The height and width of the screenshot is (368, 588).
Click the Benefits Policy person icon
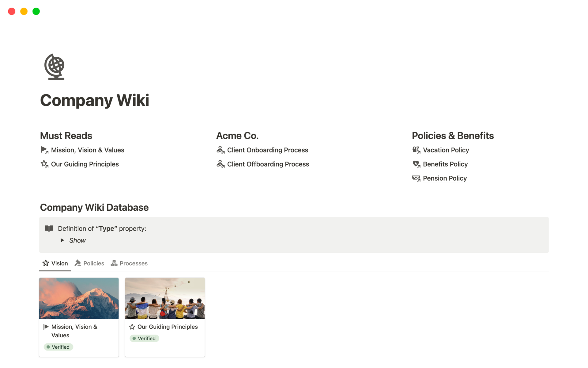(x=417, y=164)
